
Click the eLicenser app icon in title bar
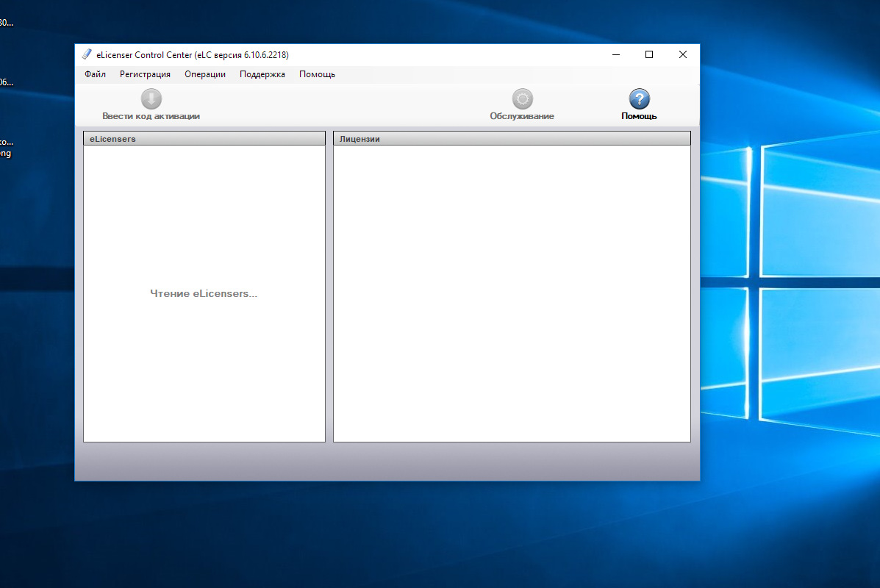point(87,54)
